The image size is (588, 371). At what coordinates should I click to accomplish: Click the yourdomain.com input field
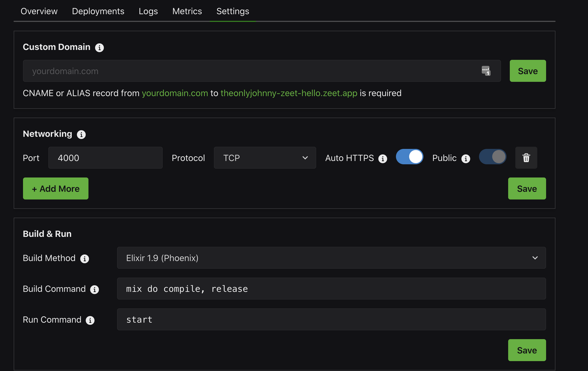click(x=262, y=71)
